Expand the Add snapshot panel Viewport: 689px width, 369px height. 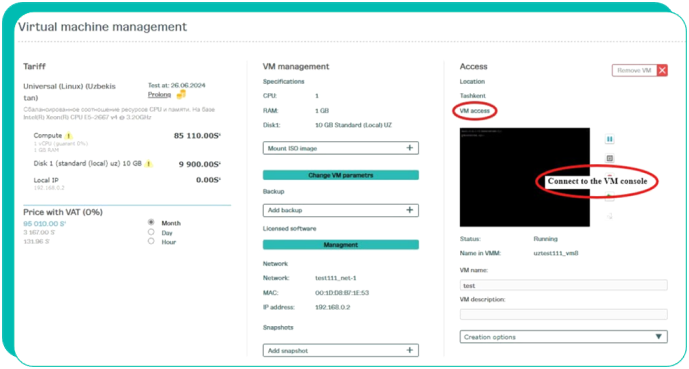click(x=341, y=350)
